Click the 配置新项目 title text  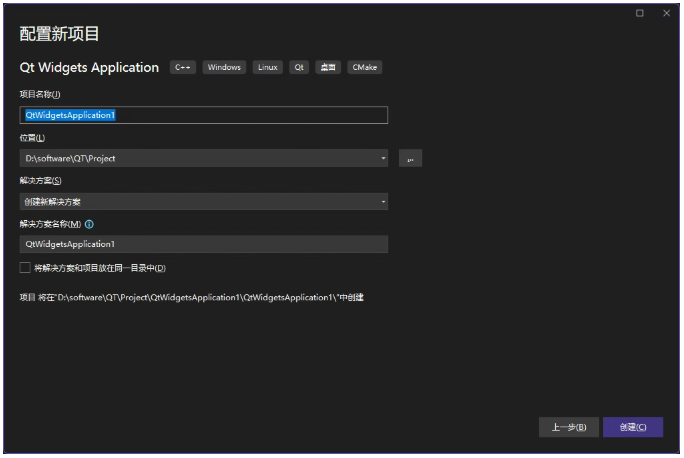tap(59, 34)
